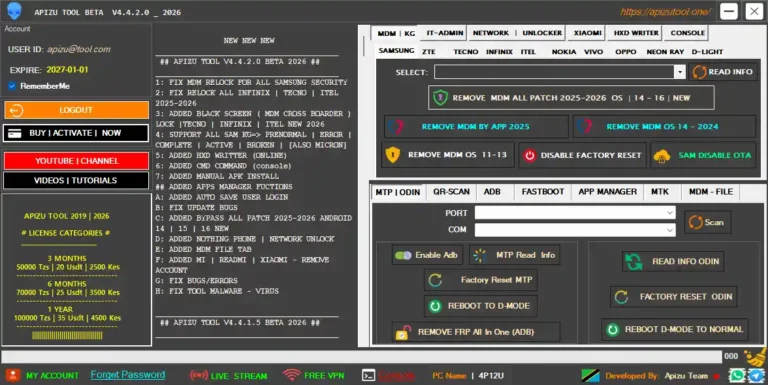Click the orange LOGOUT button
The height and width of the screenshot is (385, 768).
click(76, 110)
